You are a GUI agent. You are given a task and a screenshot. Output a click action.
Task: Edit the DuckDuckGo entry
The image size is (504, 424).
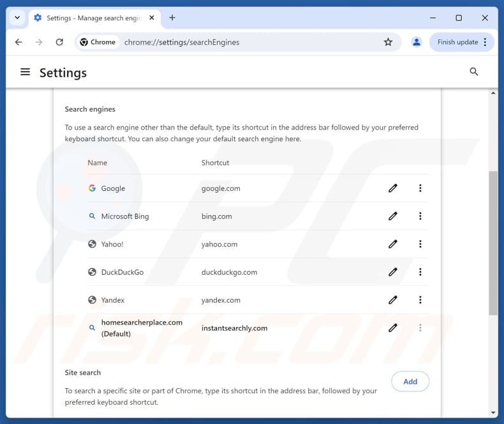pyautogui.click(x=393, y=272)
